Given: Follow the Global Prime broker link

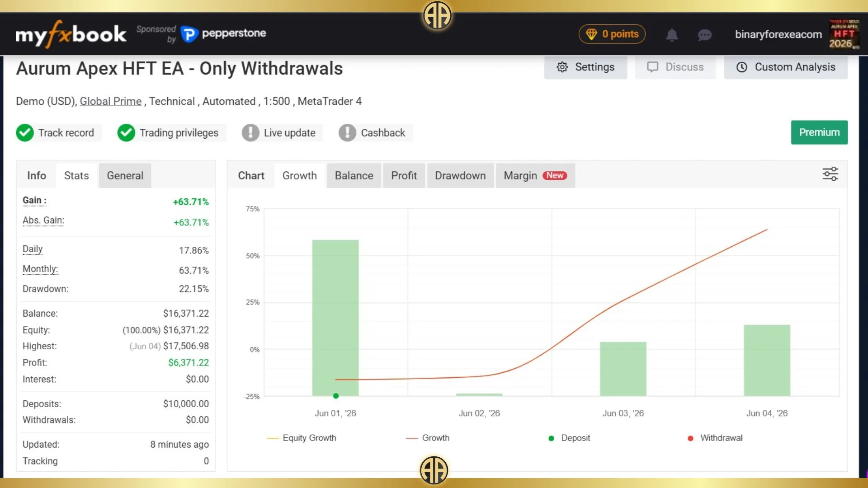Looking at the screenshot, I should pyautogui.click(x=110, y=101).
